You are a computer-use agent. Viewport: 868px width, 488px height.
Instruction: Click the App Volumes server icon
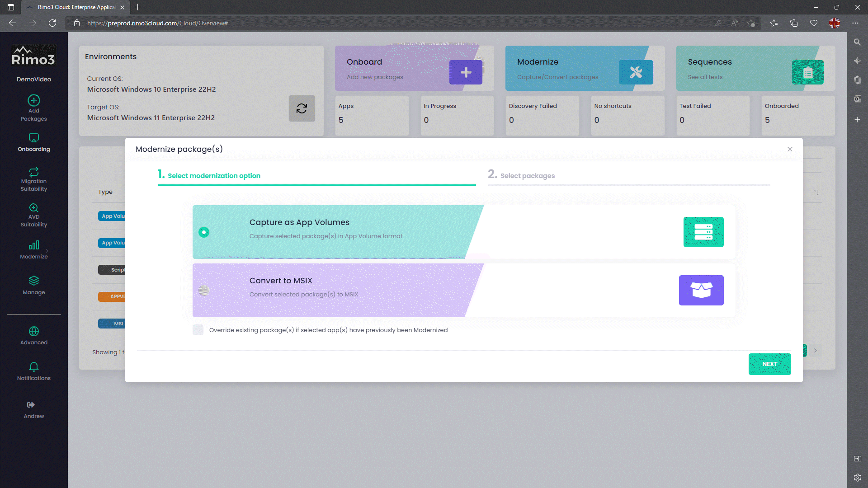pyautogui.click(x=703, y=232)
